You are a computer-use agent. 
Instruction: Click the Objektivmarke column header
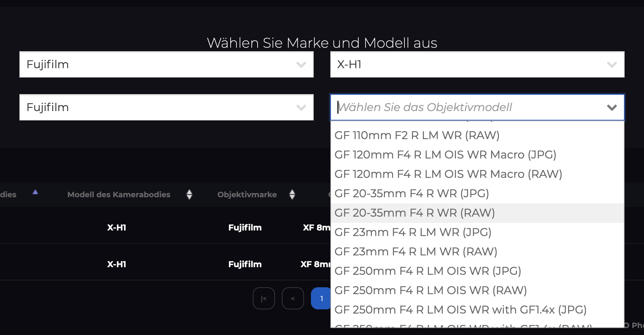pyautogui.click(x=247, y=194)
